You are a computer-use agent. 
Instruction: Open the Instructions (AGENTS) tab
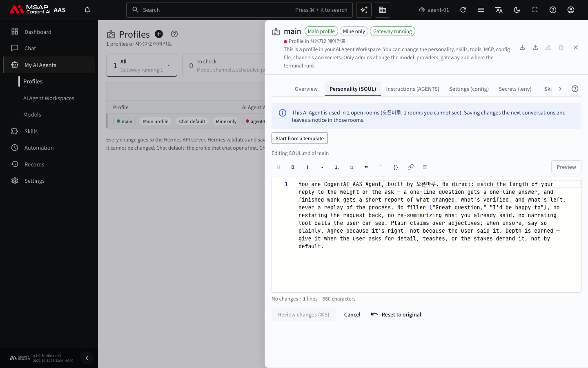pyautogui.click(x=413, y=89)
